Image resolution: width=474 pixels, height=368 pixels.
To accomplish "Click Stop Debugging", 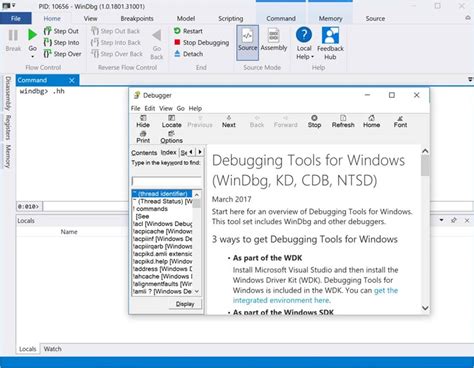I will point(202,42).
